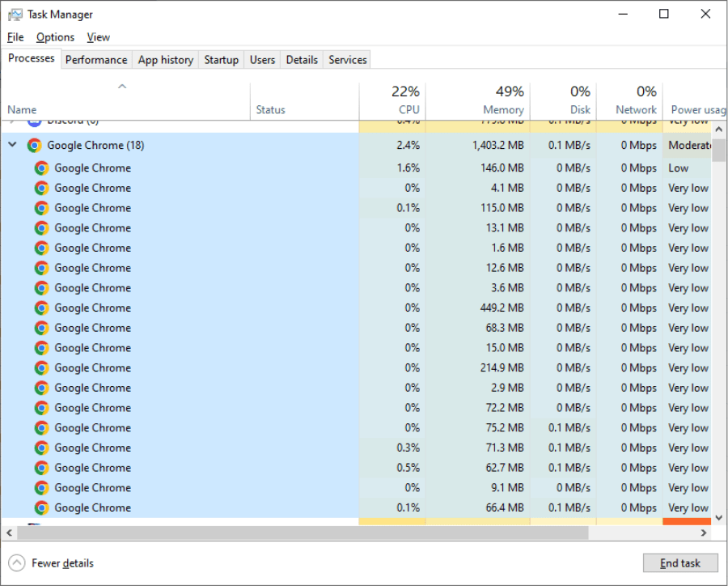The image size is (728, 586).
Task: Open the View menu
Action: coord(99,37)
